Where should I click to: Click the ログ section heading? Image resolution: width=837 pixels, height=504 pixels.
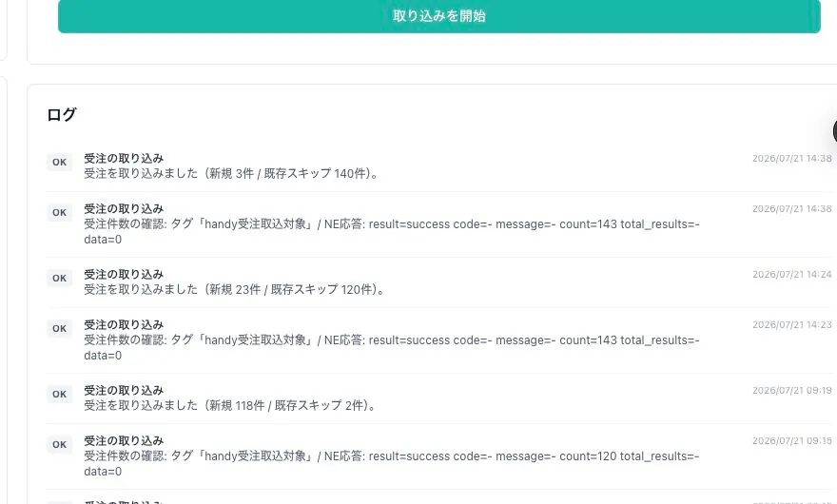[x=62, y=114]
